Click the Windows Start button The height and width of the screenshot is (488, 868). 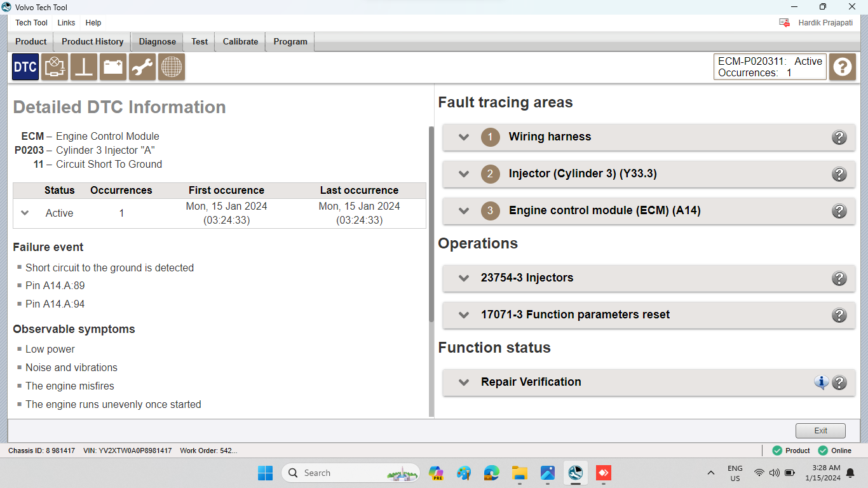(266, 473)
